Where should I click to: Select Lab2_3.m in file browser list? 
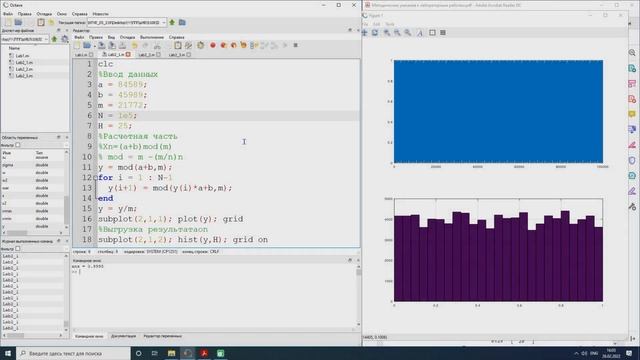pyautogui.click(x=24, y=76)
